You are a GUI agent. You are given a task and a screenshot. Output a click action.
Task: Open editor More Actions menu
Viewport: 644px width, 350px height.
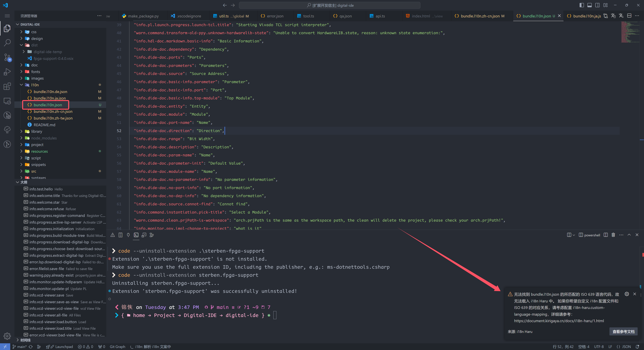coord(637,16)
